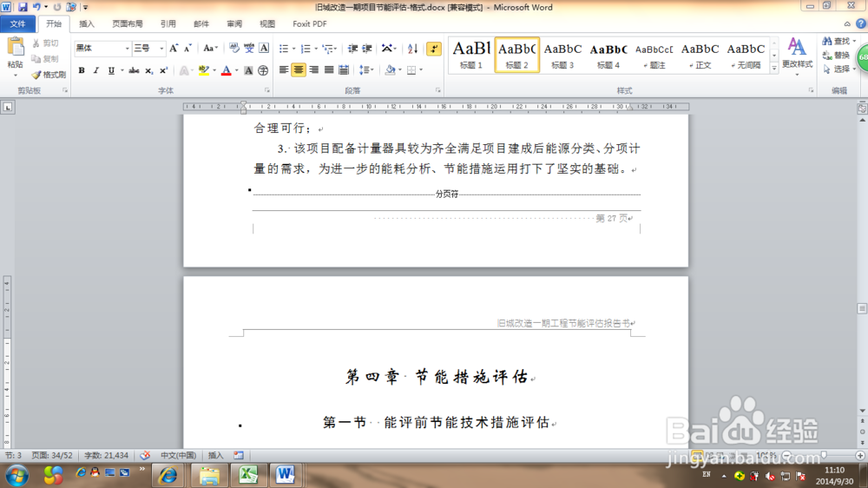
Task: Open the Paragraph (段落) dialog launcher
Action: [x=437, y=90]
